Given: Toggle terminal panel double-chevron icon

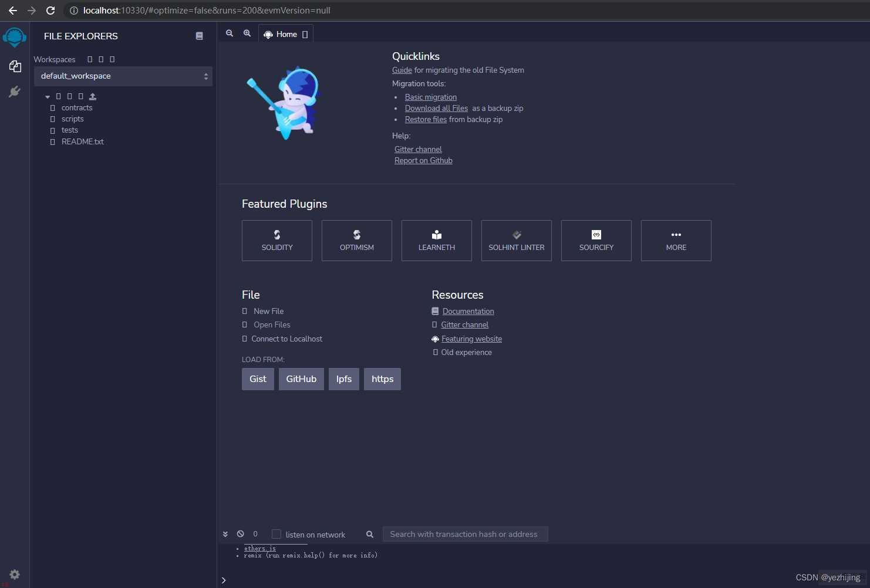Looking at the screenshot, I should pos(225,534).
